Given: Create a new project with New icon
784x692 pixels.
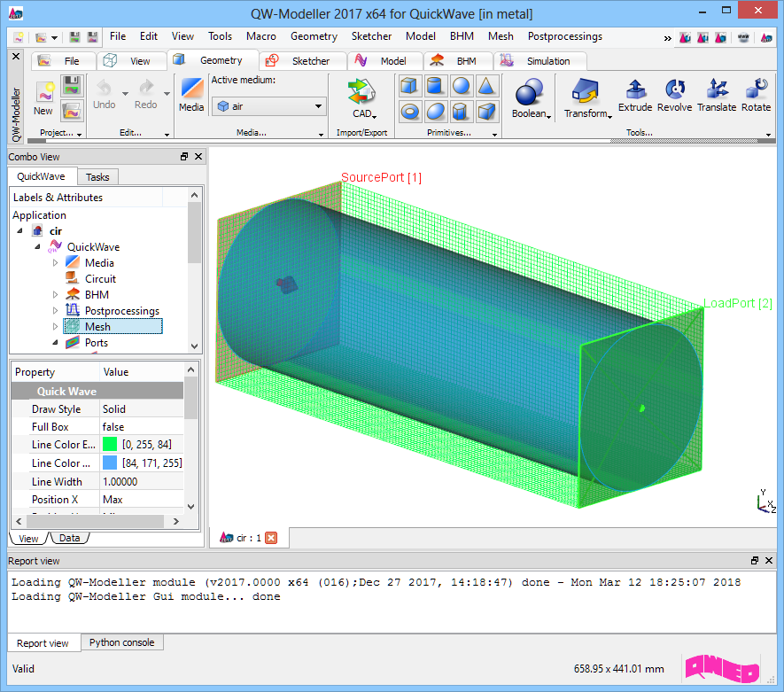Looking at the screenshot, I should [43, 98].
